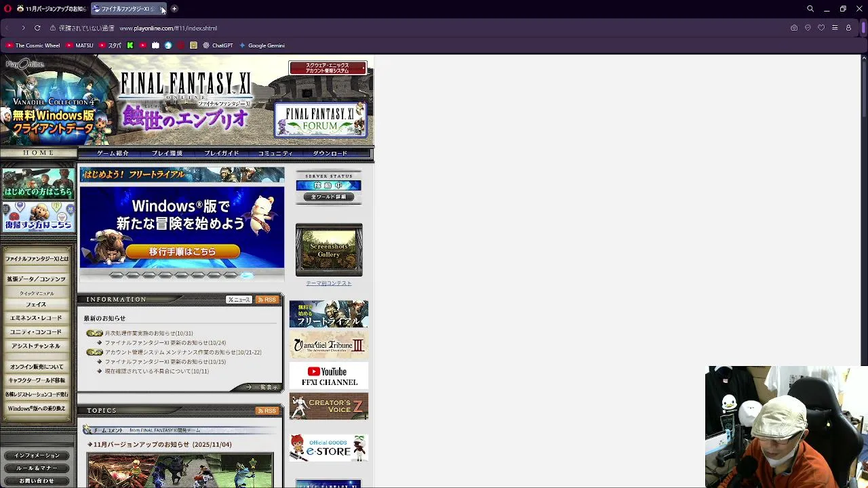Image resolution: width=868 pixels, height=488 pixels.
Task: Open ユニティ・コンコード sidebar item
Action: 36,332
